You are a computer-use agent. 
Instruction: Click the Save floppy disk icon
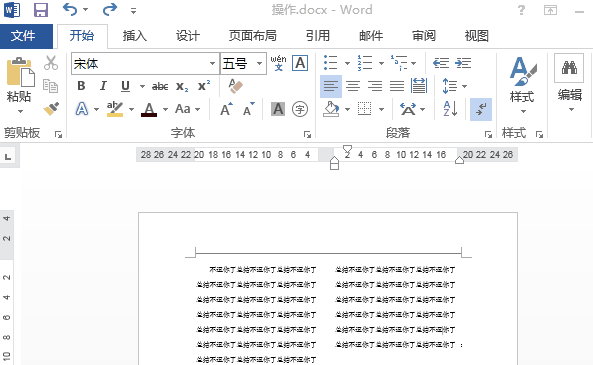coord(40,10)
